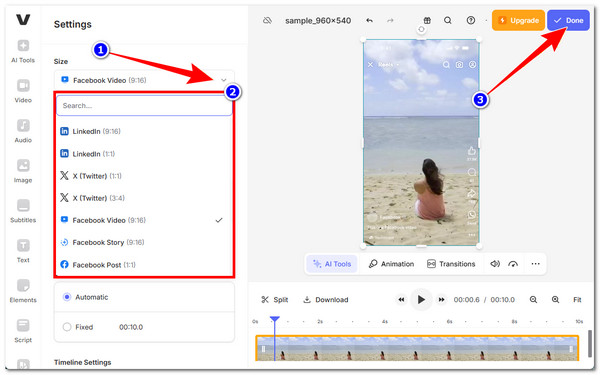Screen dimensions: 600x375
Task: Click the Upgrade button
Action: coord(518,20)
